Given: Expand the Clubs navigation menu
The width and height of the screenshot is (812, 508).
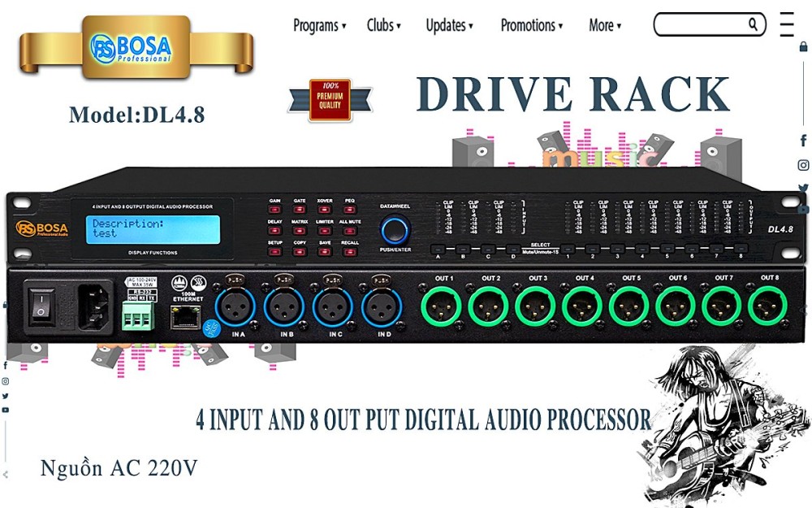Looking at the screenshot, I should coord(384,25).
